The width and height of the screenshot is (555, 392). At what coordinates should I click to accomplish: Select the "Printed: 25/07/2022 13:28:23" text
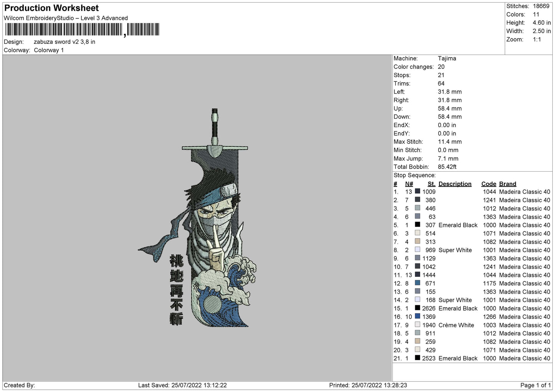pyautogui.click(x=368, y=385)
